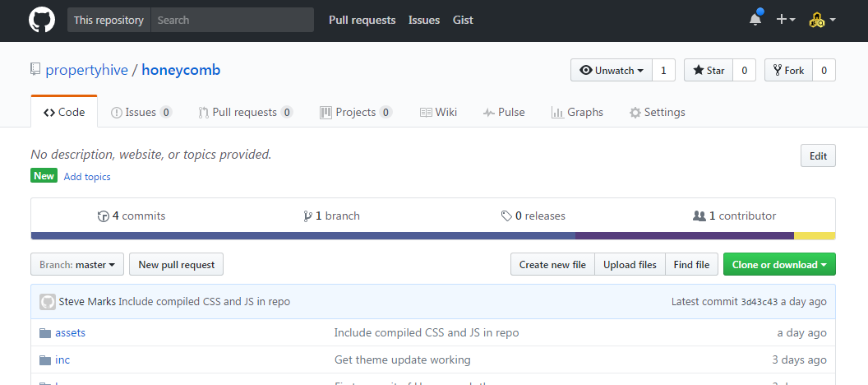The width and height of the screenshot is (868, 385).
Task: Click the green New badge
Action: [x=44, y=176]
